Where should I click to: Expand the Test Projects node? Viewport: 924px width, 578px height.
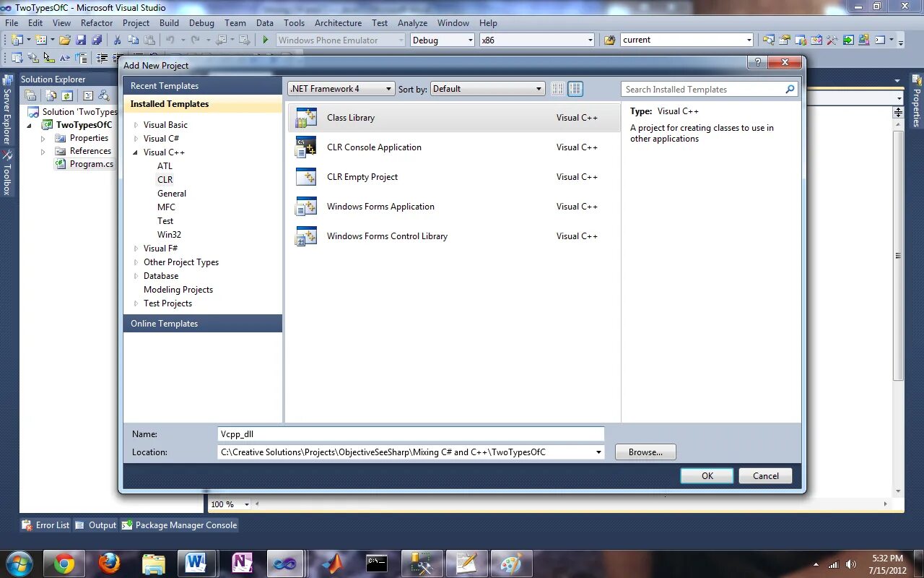point(136,303)
